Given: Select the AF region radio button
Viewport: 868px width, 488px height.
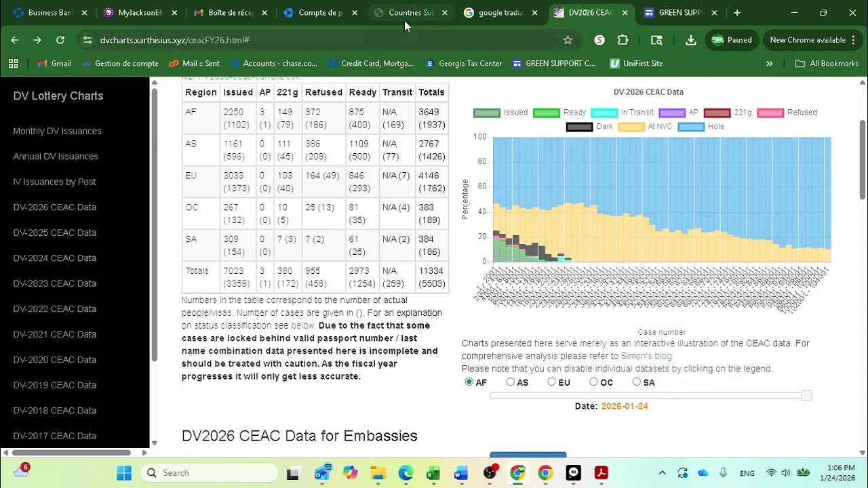Looking at the screenshot, I should (x=469, y=382).
